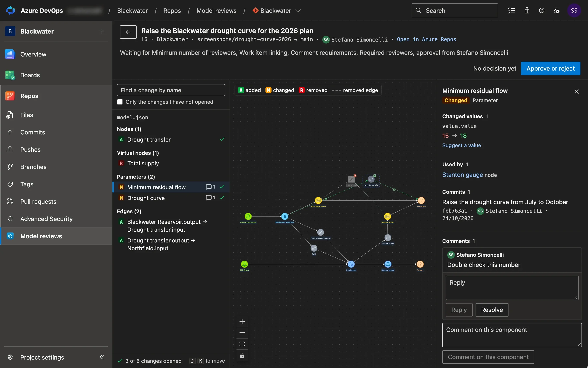Open the SS profile avatar menu

tap(574, 10)
